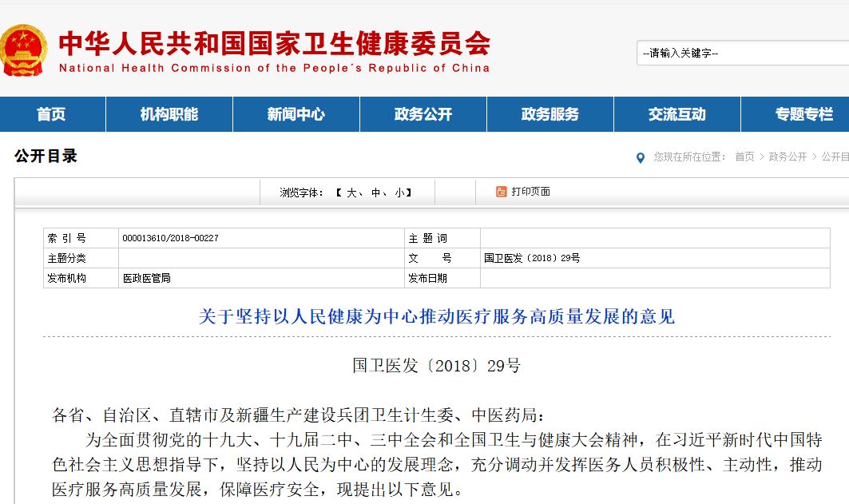Set browsing font size to 大
The height and width of the screenshot is (504, 849).
point(352,192)
